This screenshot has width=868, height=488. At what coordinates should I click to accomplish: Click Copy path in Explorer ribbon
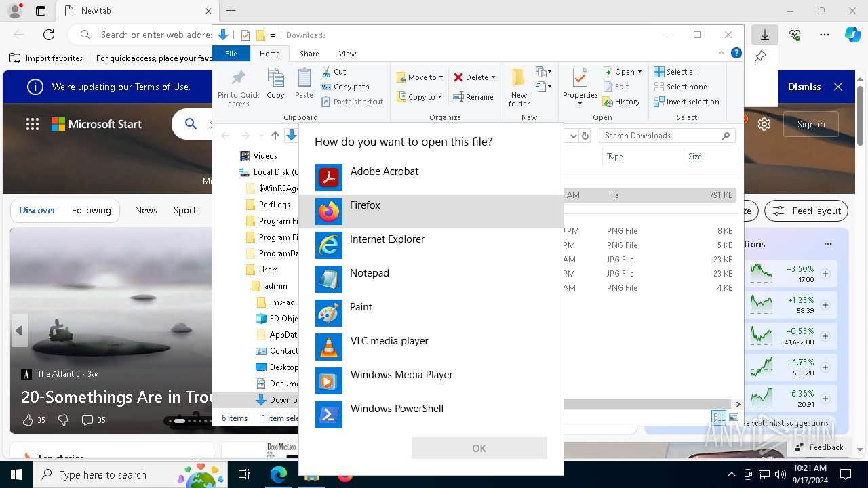345,87
